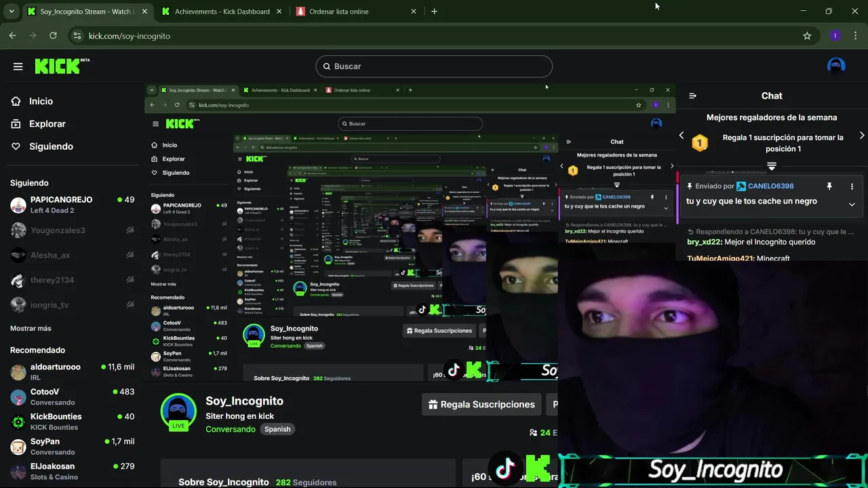
Task: Click the address bar URL kick.com/soy-incognito
Action: pos(130,36)
